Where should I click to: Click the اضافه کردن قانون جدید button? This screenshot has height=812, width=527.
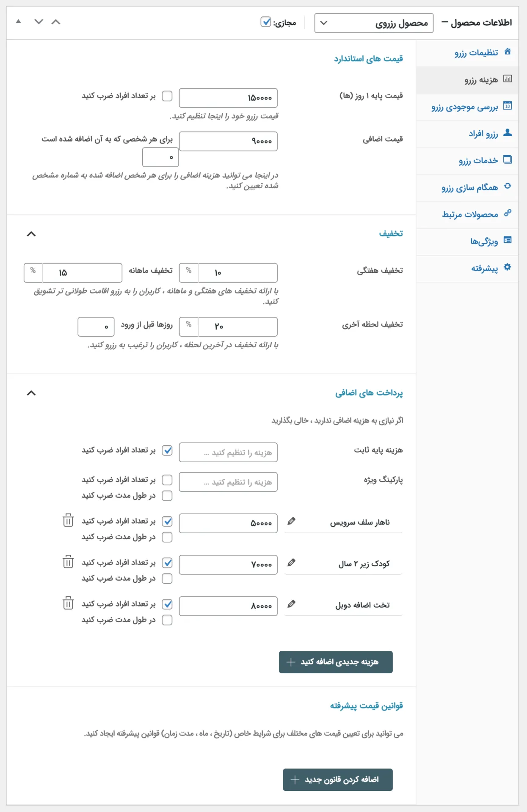[338, 779]
